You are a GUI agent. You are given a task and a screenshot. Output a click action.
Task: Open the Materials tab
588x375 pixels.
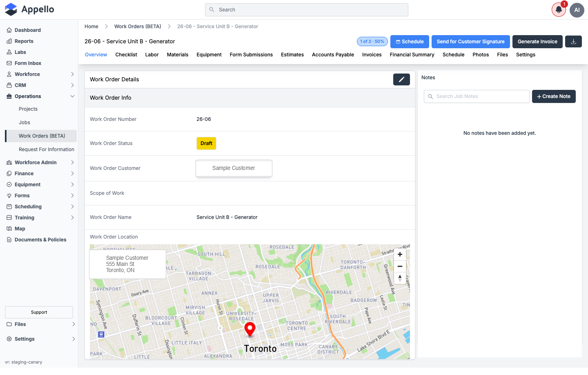(x=178, y=55)
